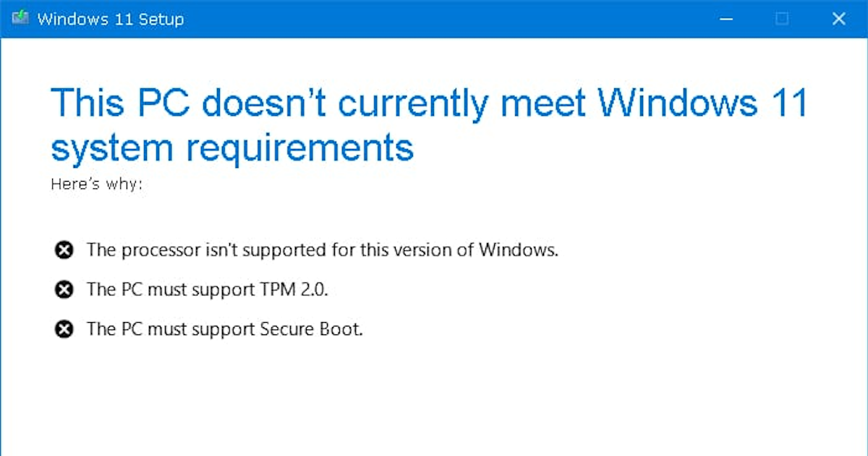Image resolution: width=868 pixels, height=456 pixels.
Task: Select the dialog heading about system requirements
Action: pyautogui.click(x=429, y=124)
